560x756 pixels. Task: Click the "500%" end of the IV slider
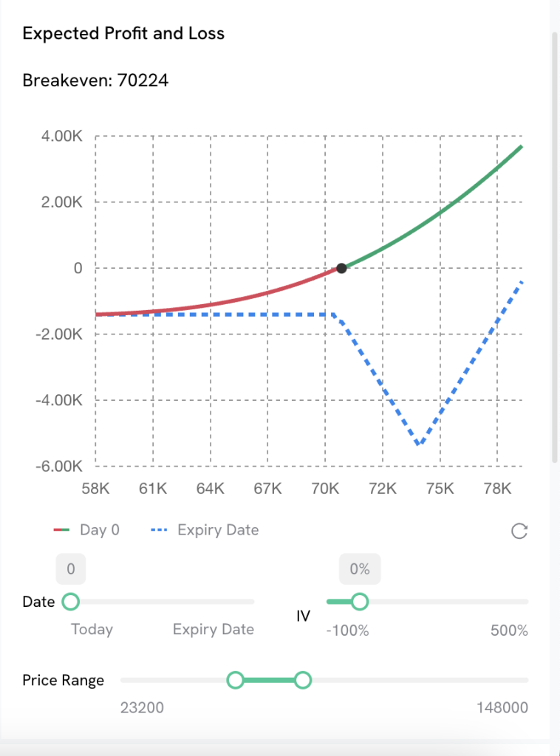tap(510, 631)
